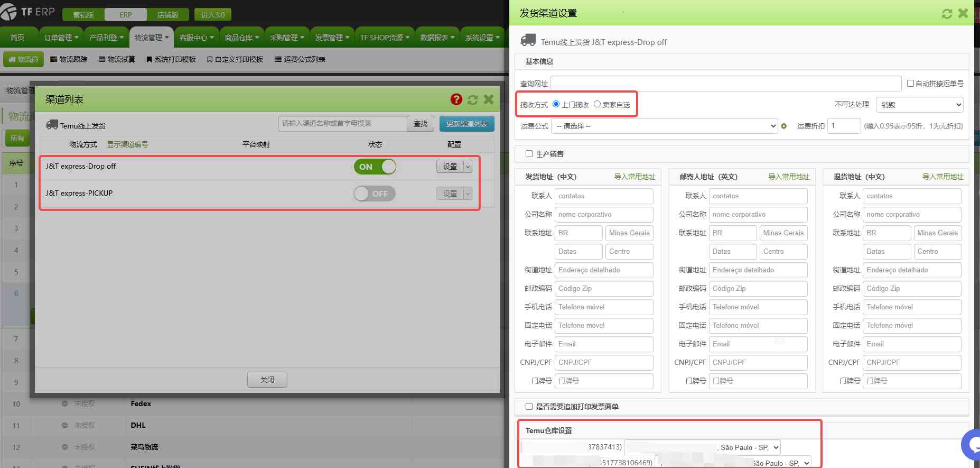Focus the channel name search field
980x468 pixels.
pos(342,124)
